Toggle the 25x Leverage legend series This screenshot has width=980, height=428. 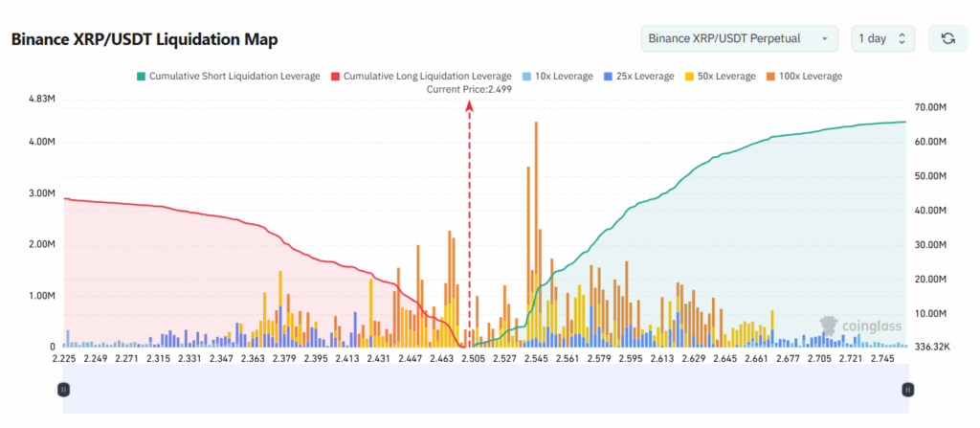(x=638, y=77)
